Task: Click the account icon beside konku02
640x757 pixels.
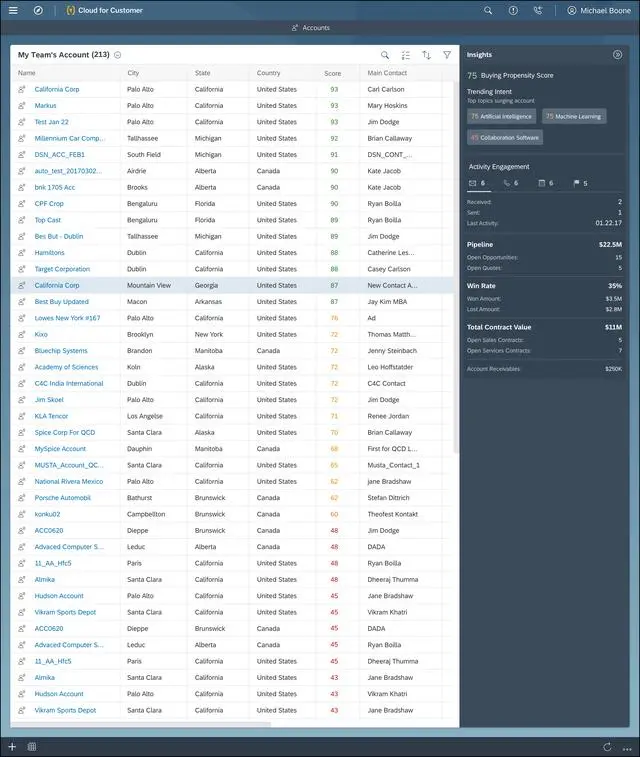Action: pyautogui.click(x=22, y=514)
